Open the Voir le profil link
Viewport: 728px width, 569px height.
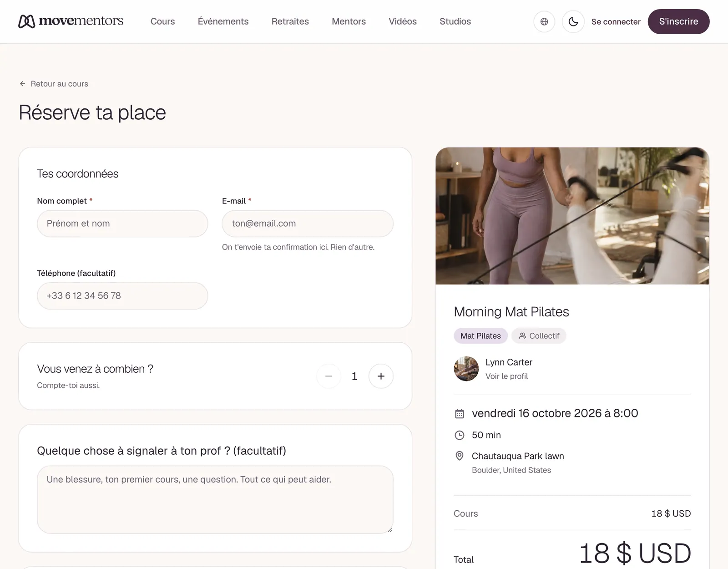(506, 376)
